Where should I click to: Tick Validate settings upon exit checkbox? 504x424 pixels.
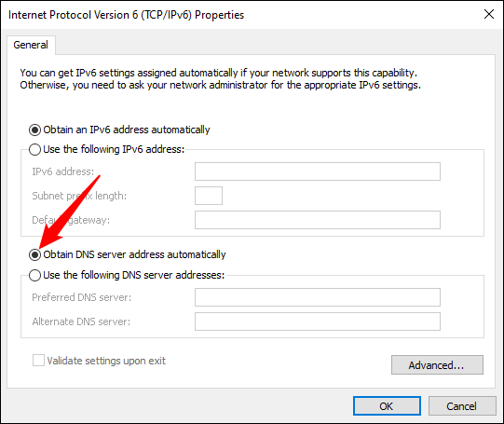[x=38, y=361]
